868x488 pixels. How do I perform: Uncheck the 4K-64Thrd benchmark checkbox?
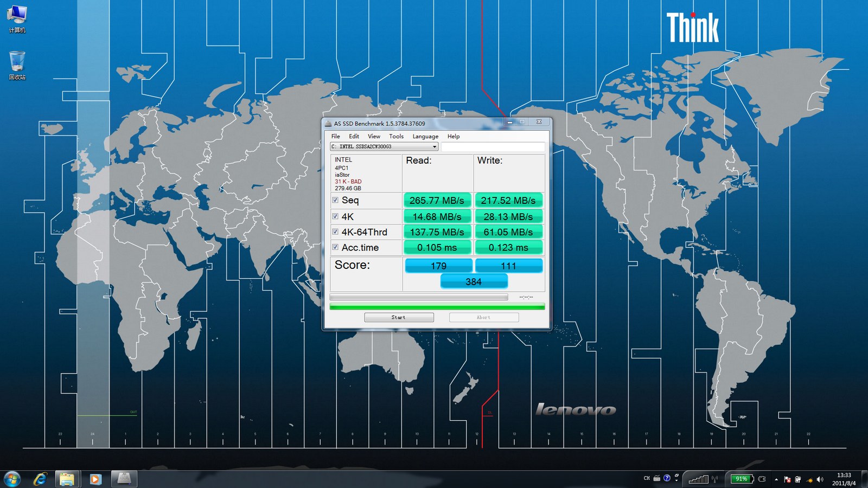[x=335, y=232]
